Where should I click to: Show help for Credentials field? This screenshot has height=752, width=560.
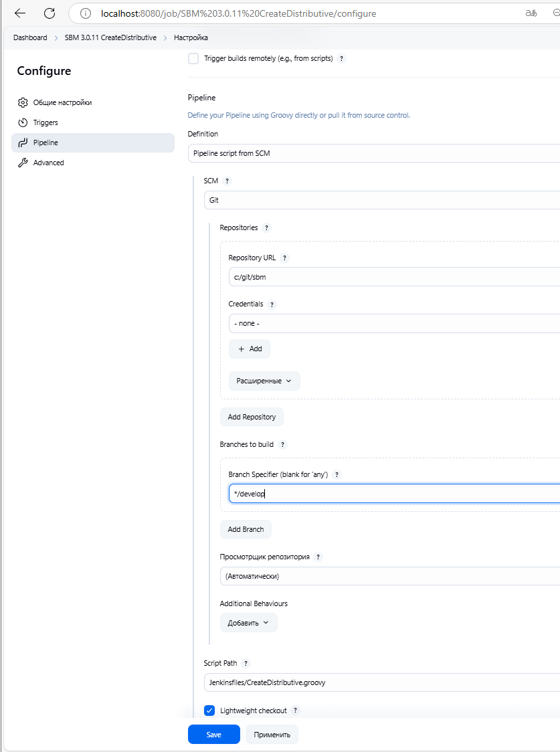tap(272, 304)
